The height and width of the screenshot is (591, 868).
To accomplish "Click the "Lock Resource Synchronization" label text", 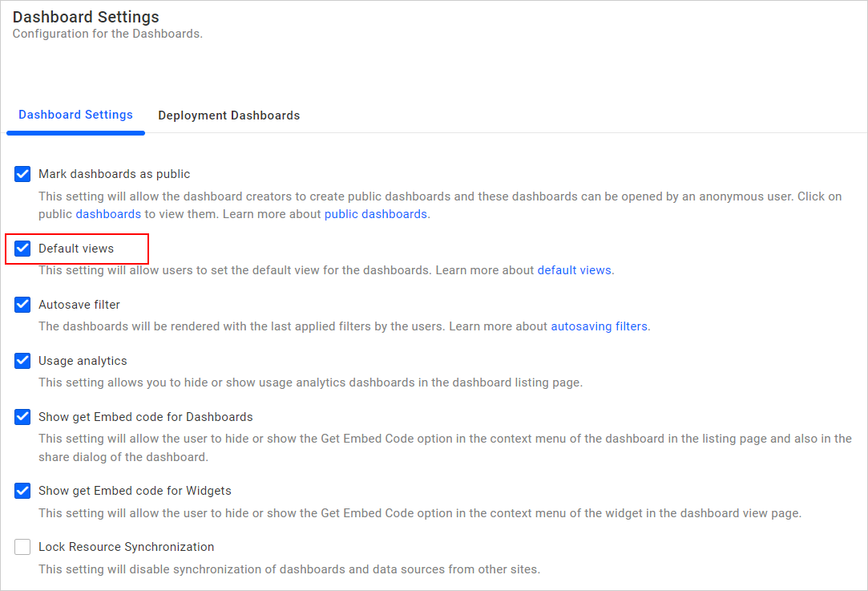I will [x=126, y=547].
